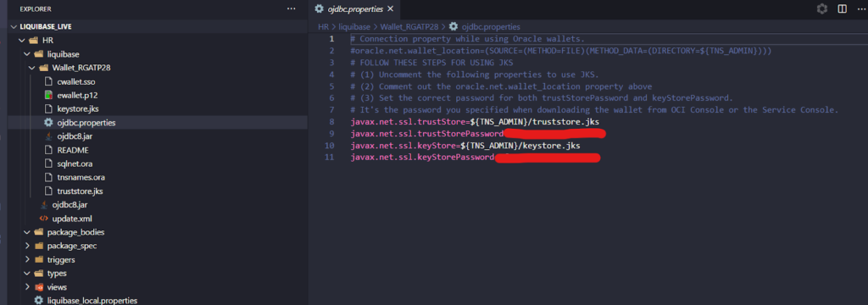The image size is (868, 305).
Task: Open the Explorer more actions ellipsis
Action: click(292, 8)
